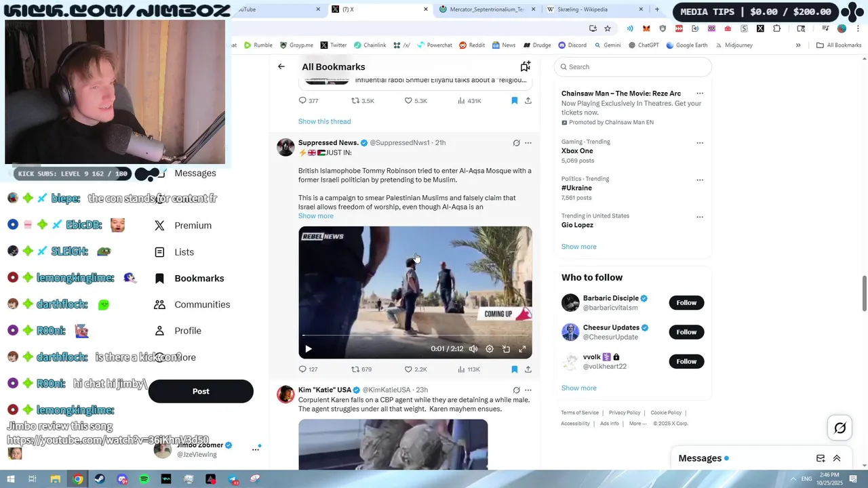Screen dimensions: 868x488
Task: Open Bookmarks in the sidebar
Action: pyautogui.click(x=189, y=279)
